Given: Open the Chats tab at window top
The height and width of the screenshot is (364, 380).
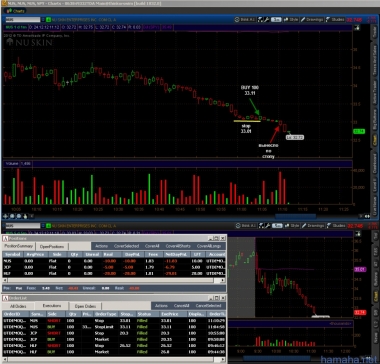Looking at the screenshot, I should (x=15, y=11).
